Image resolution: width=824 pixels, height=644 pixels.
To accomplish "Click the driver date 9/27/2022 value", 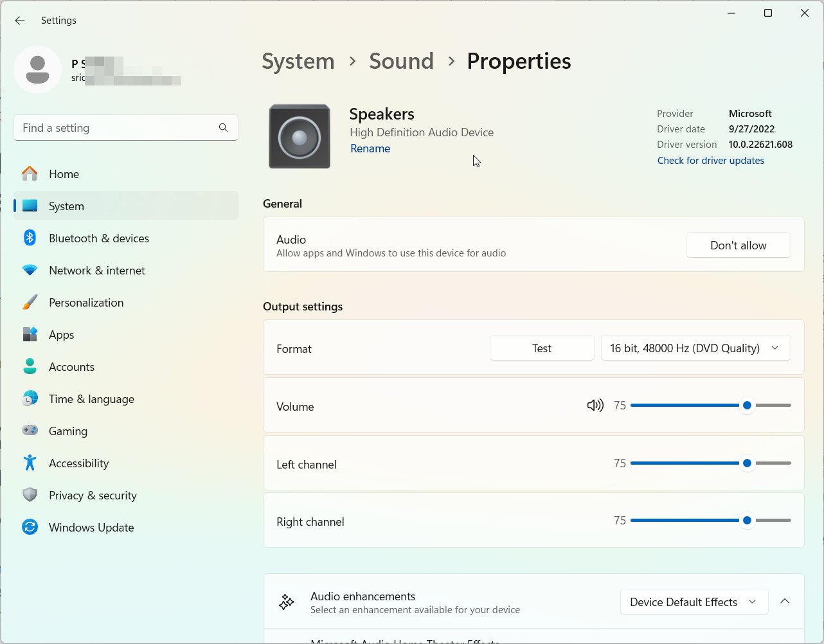I will (751, 129).
